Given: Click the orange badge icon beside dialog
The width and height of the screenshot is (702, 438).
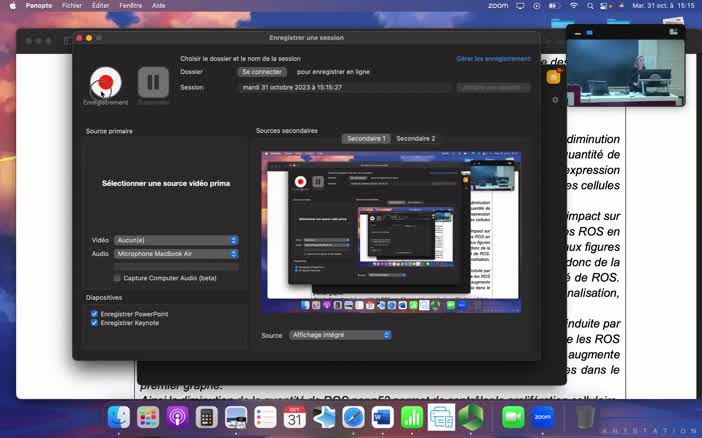Looking at the screenshot, I should point(554,77).
